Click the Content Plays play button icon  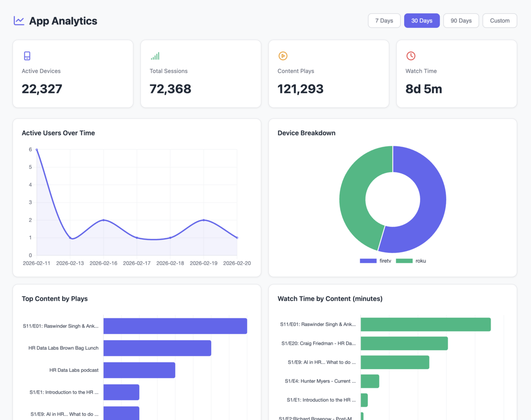(x=283, y=56)
